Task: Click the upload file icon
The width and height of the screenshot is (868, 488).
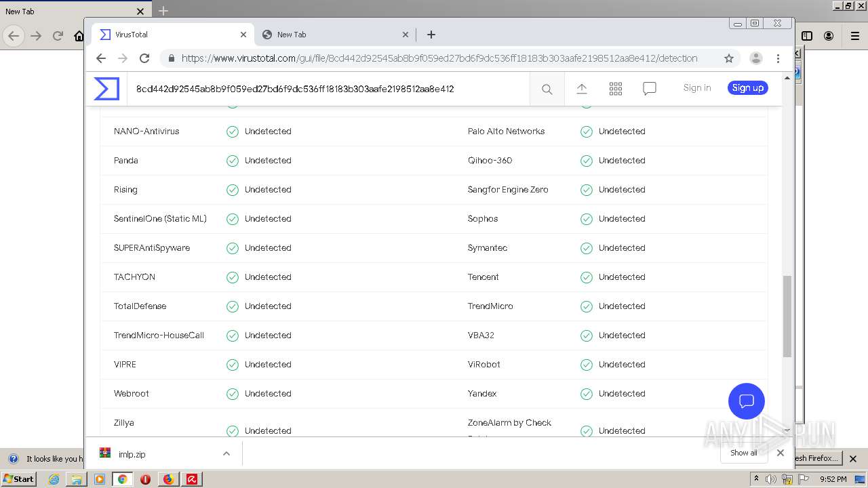Action: [x=582, y=89]
